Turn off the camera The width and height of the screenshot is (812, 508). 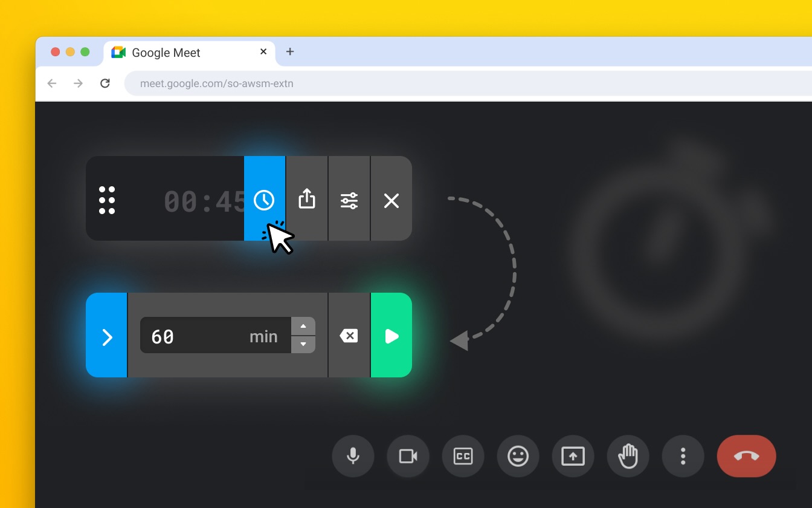point(408,456)
